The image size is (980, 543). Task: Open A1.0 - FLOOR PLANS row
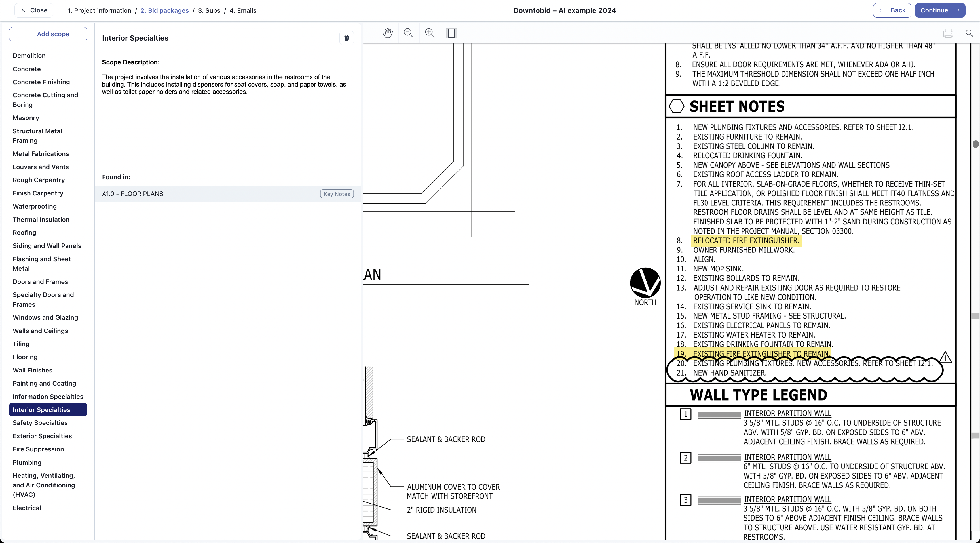tap(228, 194)
